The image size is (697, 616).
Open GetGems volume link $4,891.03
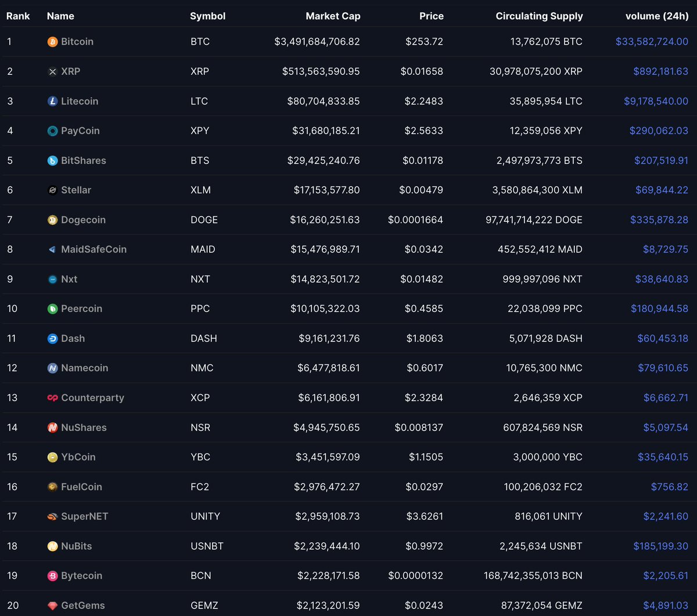coord(666,605)
